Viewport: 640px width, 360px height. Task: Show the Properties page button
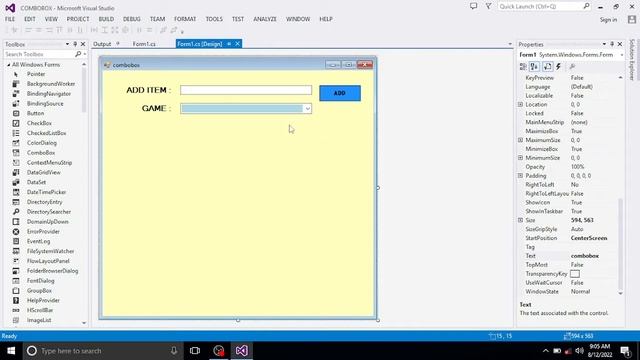(x=547, y=67)
